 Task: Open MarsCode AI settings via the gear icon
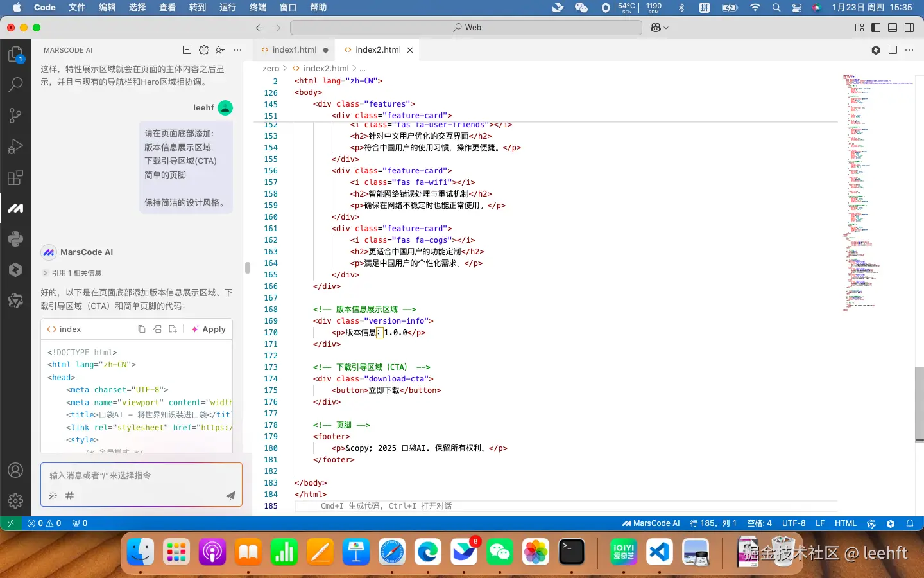204,50
